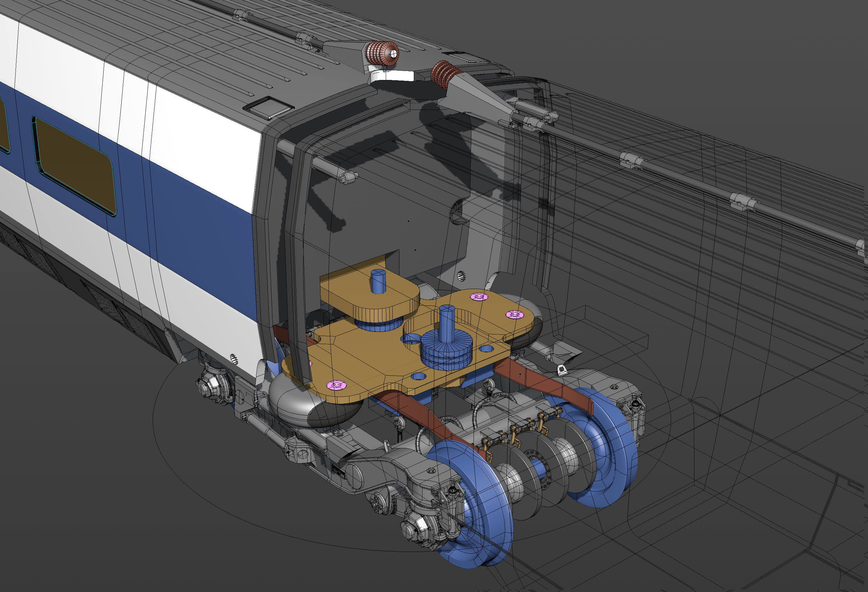
Task: Select the square roof hatch near carriage end
Action: [x=268, y=108]
